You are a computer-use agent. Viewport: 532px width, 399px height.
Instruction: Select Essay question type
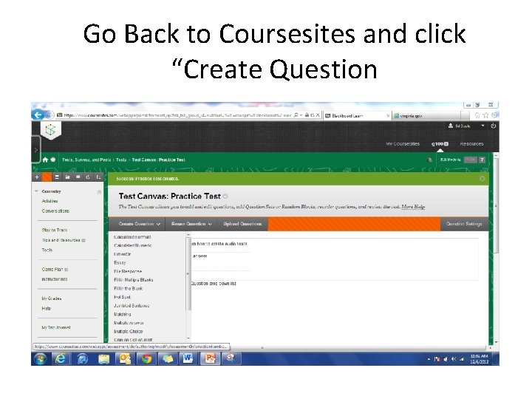click(120, 262)
